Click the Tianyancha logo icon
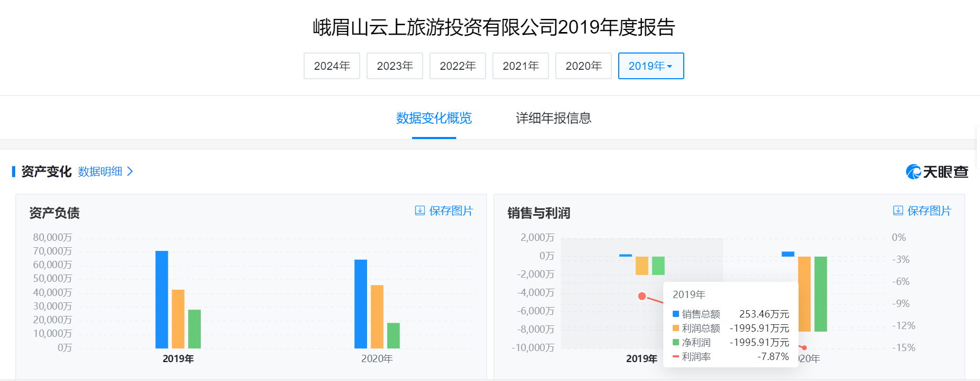The height and width of the screenshot is (381, 980). (913, 172)
